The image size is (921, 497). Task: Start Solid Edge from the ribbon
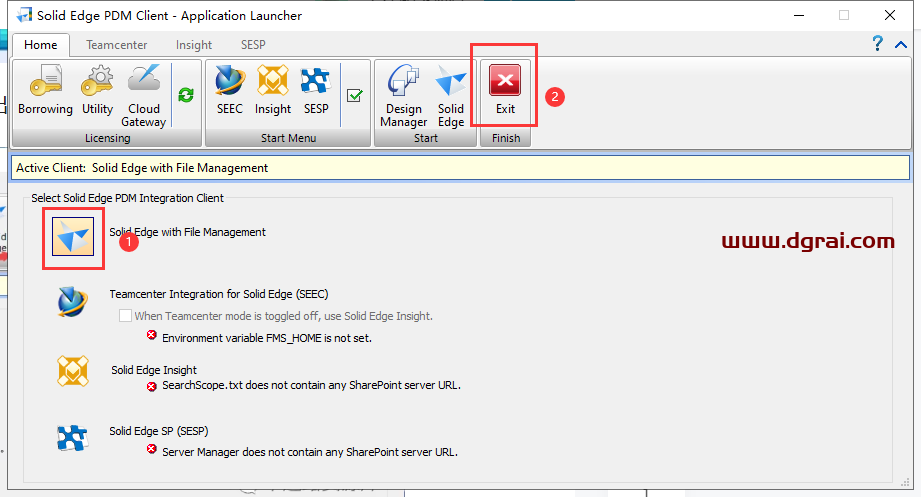451,96
